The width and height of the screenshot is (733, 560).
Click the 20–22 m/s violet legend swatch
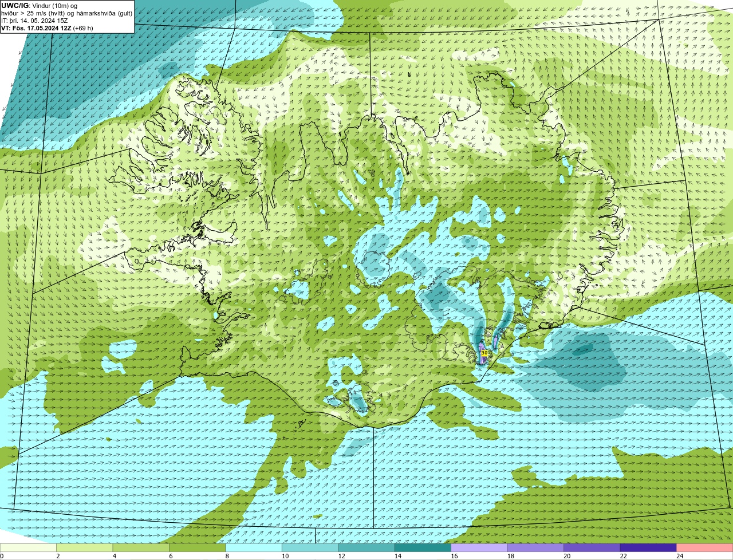tap(592, 548)
